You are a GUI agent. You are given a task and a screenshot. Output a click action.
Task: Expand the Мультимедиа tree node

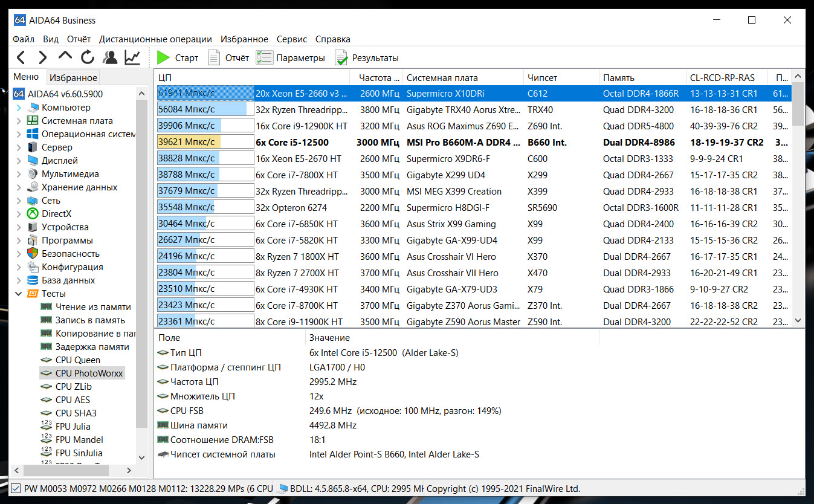(x=19, y=174)
